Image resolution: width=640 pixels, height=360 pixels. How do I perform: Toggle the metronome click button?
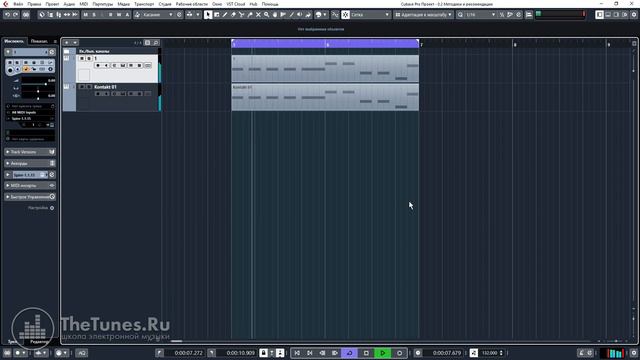(581, 353)
